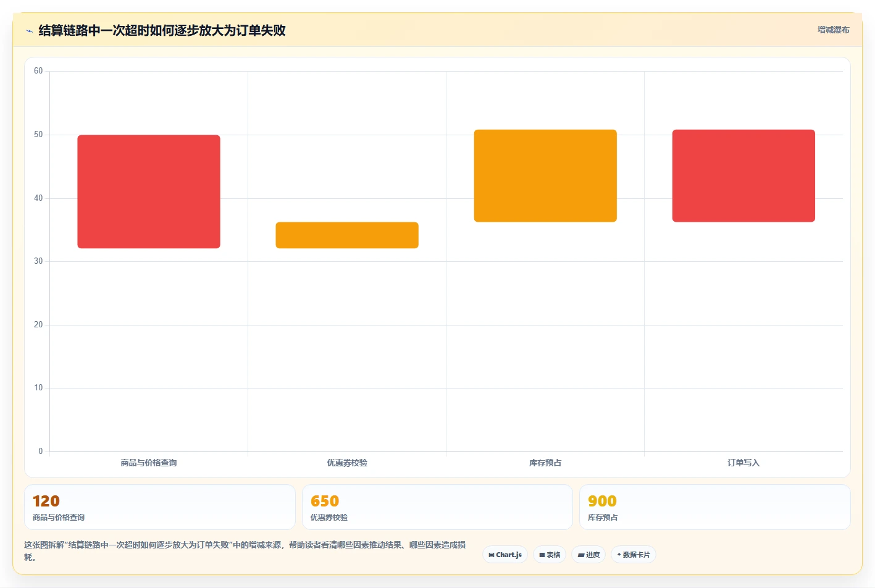Click the red 商品与价格查询 bar
Image resolution: width=875 pixels, height=588 pixels.
pyautogui.click(x=149, y=191)
